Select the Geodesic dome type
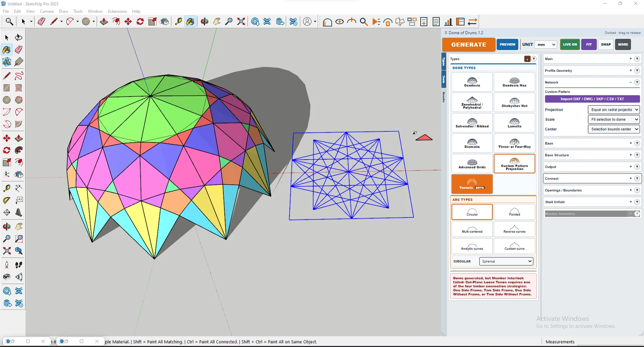The image size is (644, 347). (x=472, y=82)
